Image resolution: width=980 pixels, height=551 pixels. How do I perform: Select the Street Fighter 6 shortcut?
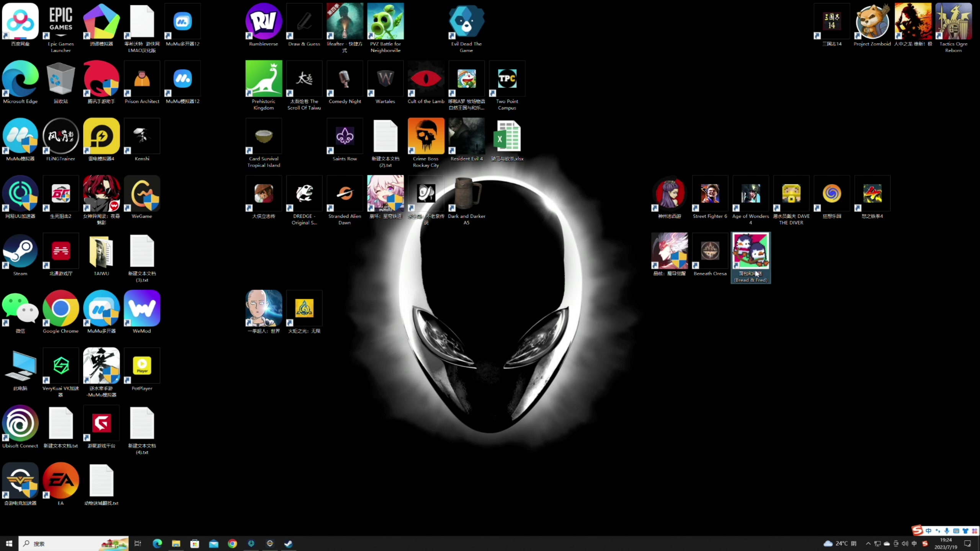point(710,197)
